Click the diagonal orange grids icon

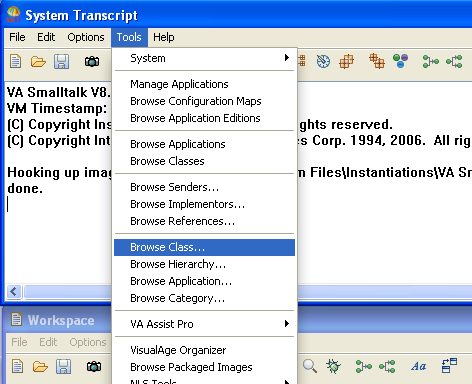click(377, 61)
